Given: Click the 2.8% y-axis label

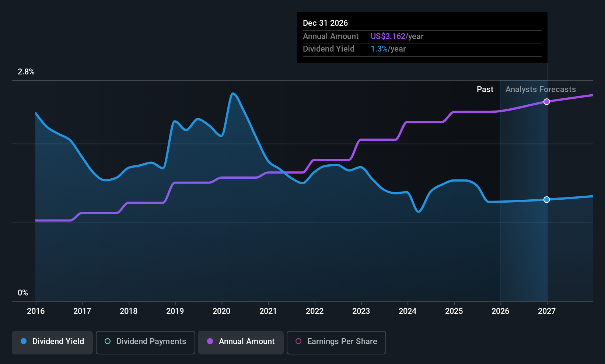Looking at the screenshot, I should pyautogui.click(x=26, y=72).
